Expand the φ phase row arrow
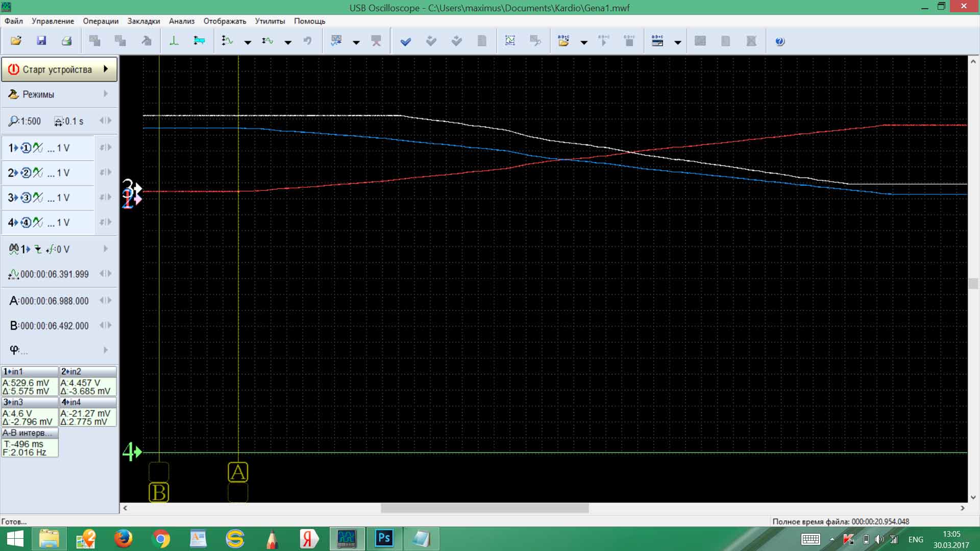 point(106,350)
